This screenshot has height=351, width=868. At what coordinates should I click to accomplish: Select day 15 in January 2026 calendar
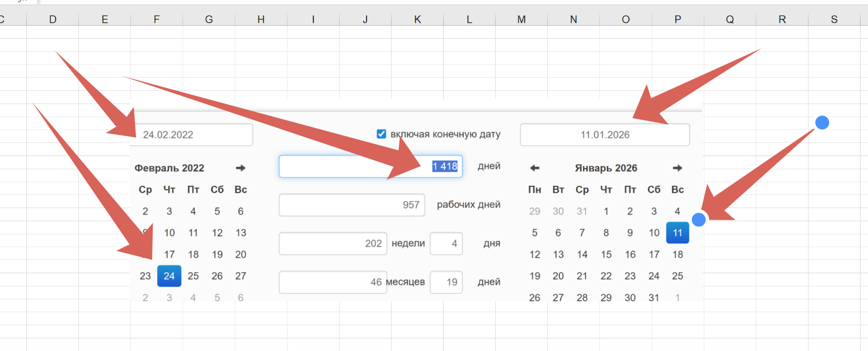(606, 254)
